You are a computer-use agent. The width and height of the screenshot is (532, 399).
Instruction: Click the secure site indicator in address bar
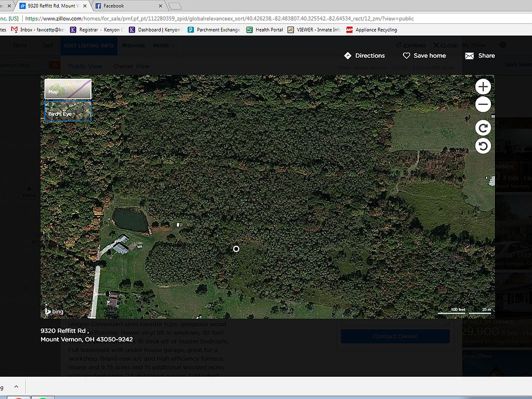point(9,19)
